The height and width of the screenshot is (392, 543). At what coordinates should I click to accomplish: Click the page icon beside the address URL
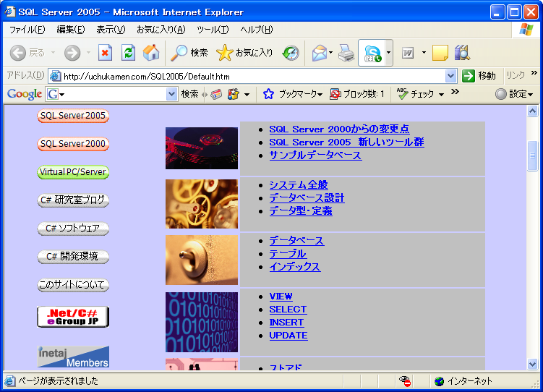(56, 76)
